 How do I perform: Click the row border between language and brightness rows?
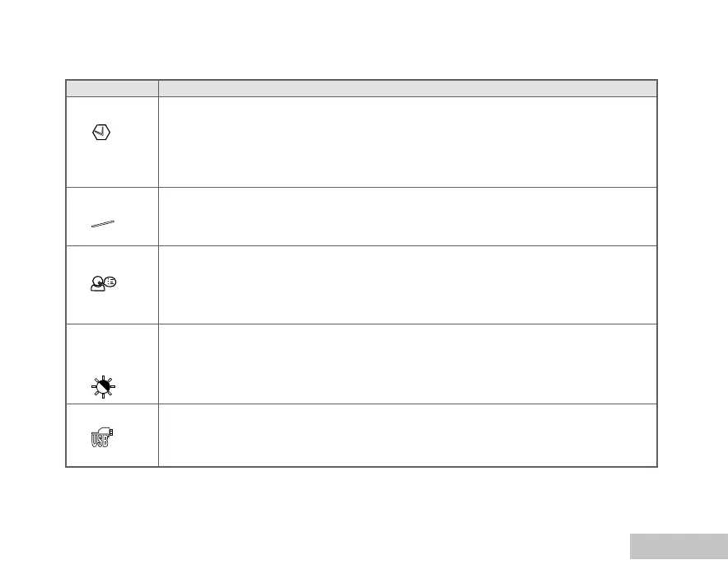(361, 324)
